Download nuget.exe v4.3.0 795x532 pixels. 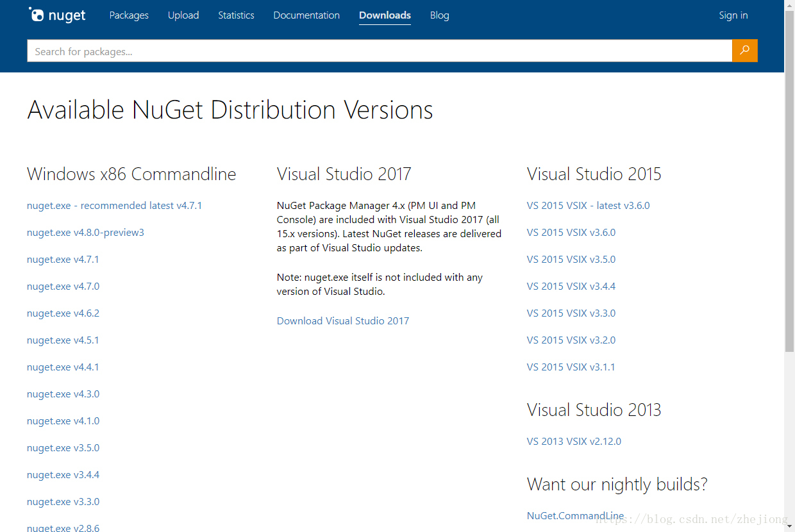click(x=63, y=394)
